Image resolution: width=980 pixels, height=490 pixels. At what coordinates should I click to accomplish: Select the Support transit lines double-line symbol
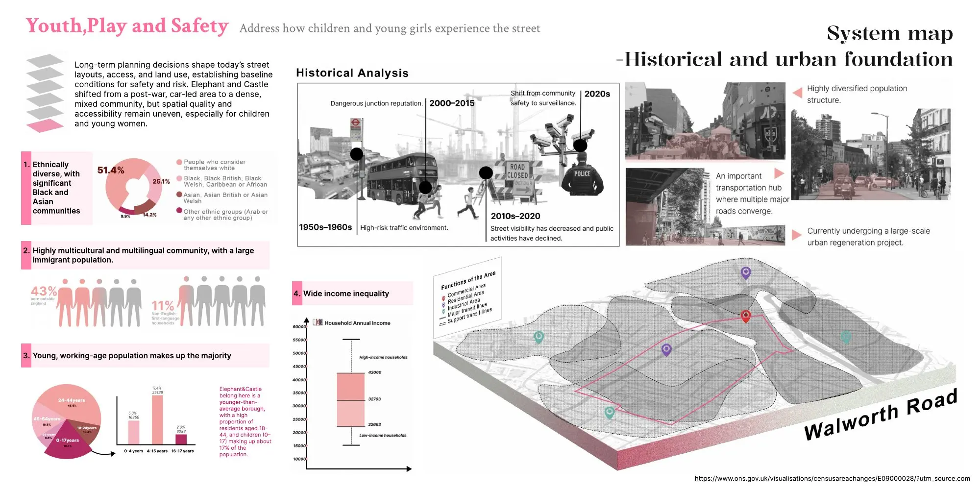click(x=442, y=323)
